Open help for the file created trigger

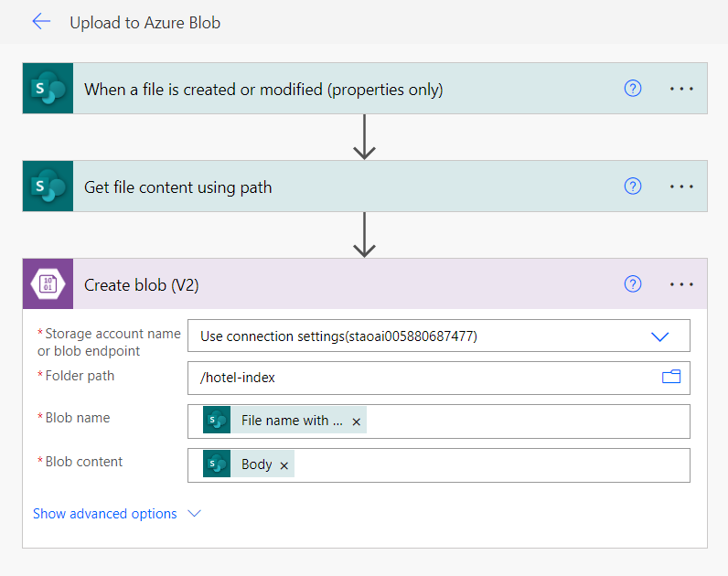coord(633,89)
